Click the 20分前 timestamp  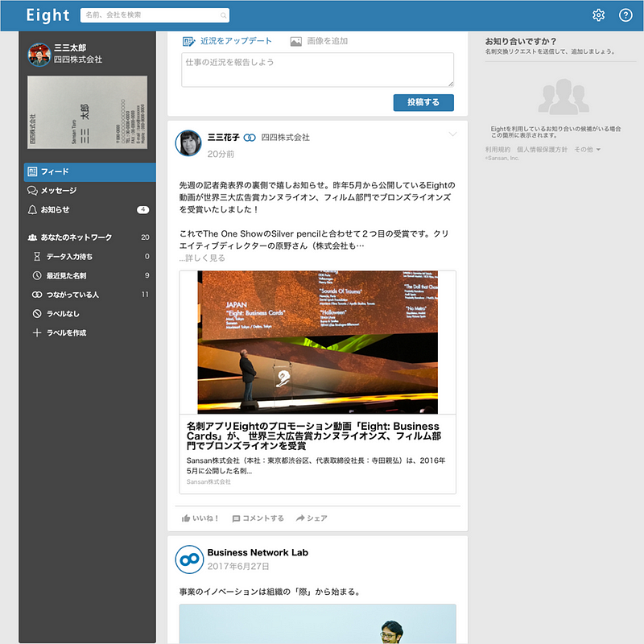click(x=221, y=154)
